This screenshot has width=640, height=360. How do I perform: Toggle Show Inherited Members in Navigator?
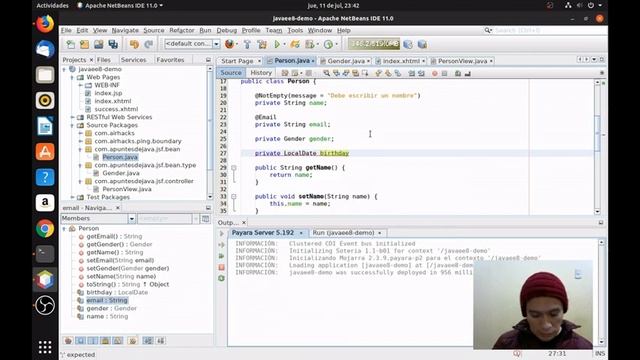(x=68, y=340)
